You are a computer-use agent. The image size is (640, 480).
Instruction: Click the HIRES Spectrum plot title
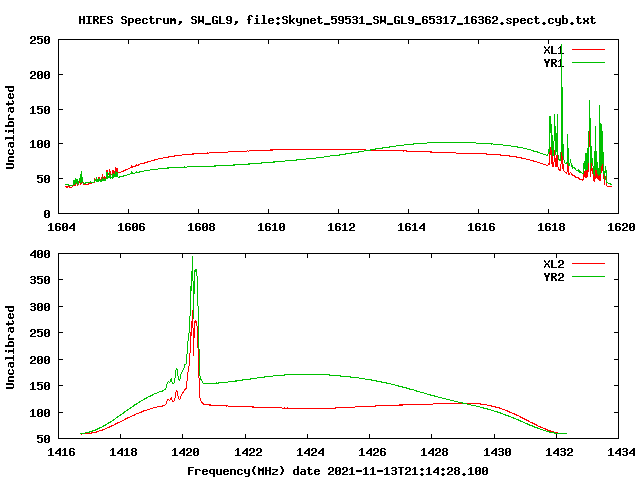(x=337, y=20)
